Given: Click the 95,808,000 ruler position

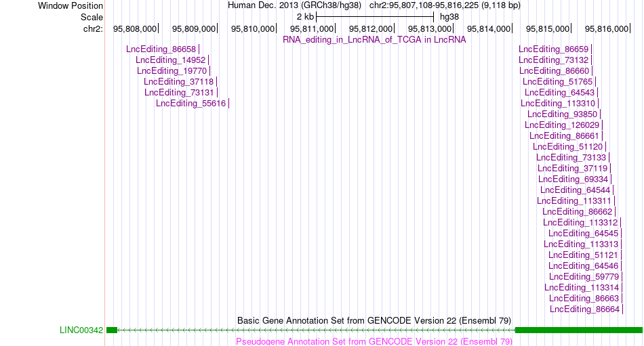Looking at the screenshot, I should pos(135,29).
